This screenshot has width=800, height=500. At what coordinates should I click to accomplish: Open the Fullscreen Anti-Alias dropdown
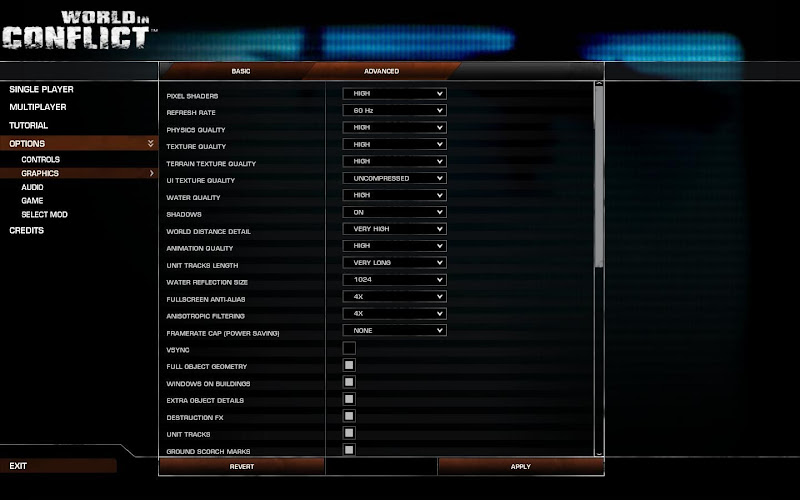[x=394, y=296]
